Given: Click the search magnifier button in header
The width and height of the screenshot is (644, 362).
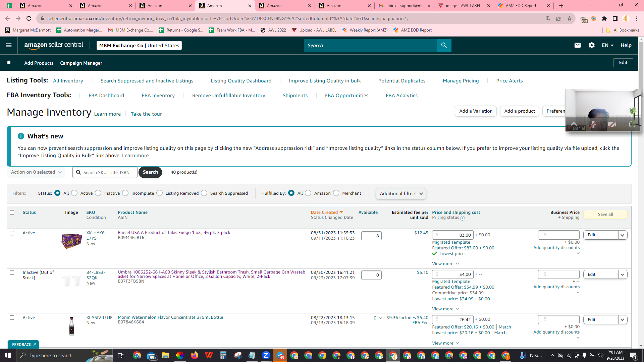Looking at the screenshot, I should [x=444, y=45].
